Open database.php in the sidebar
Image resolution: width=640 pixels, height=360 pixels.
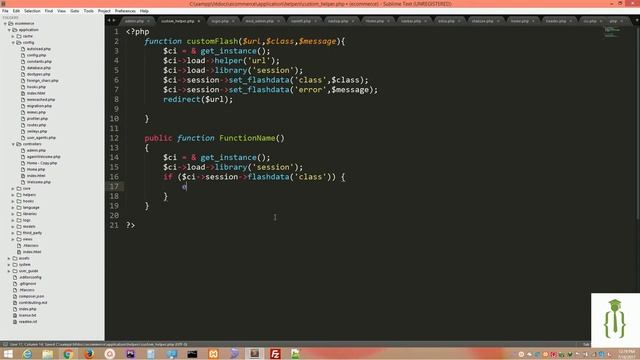pyautogui.click(x=39, y=68)
